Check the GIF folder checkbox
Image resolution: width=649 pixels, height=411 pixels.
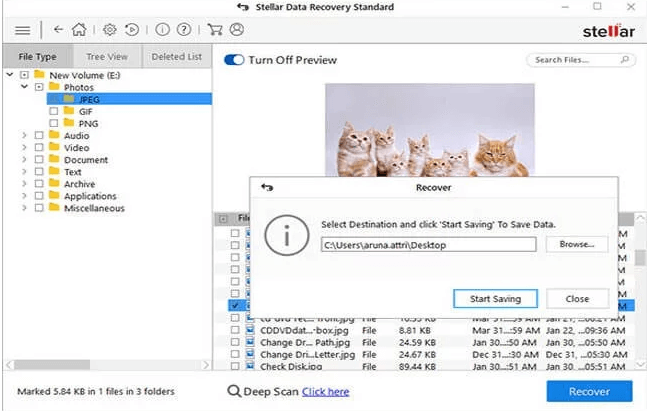(x=53, y=111)
